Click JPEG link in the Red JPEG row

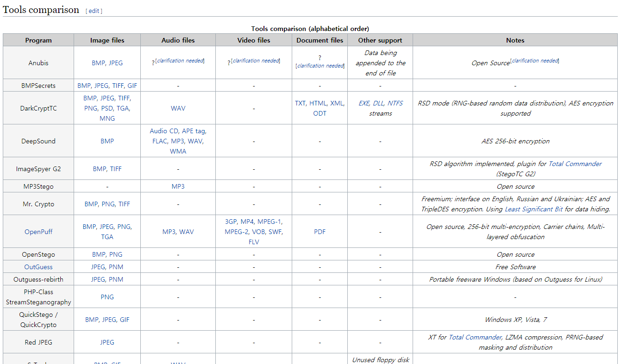tap(107, 342)
